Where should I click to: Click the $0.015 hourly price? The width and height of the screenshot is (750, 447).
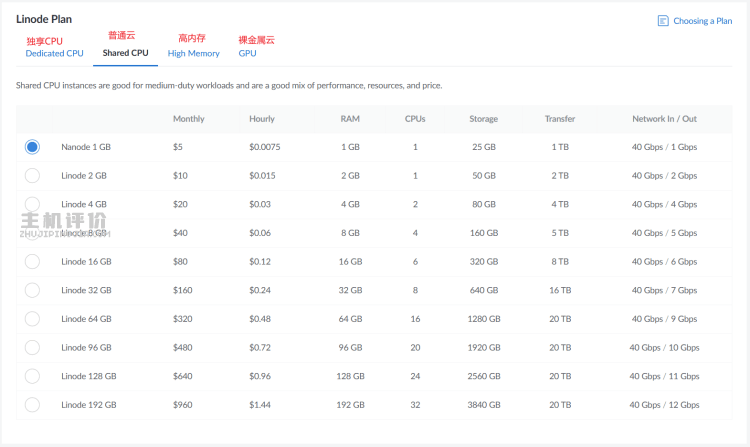pyautogui.click(x=262, y=175)
